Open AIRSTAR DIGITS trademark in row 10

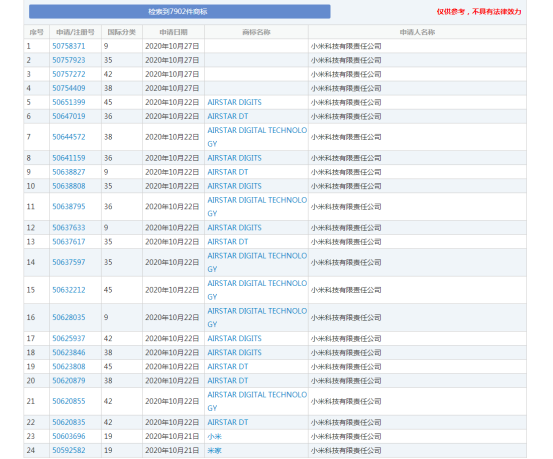coord(235,186)
